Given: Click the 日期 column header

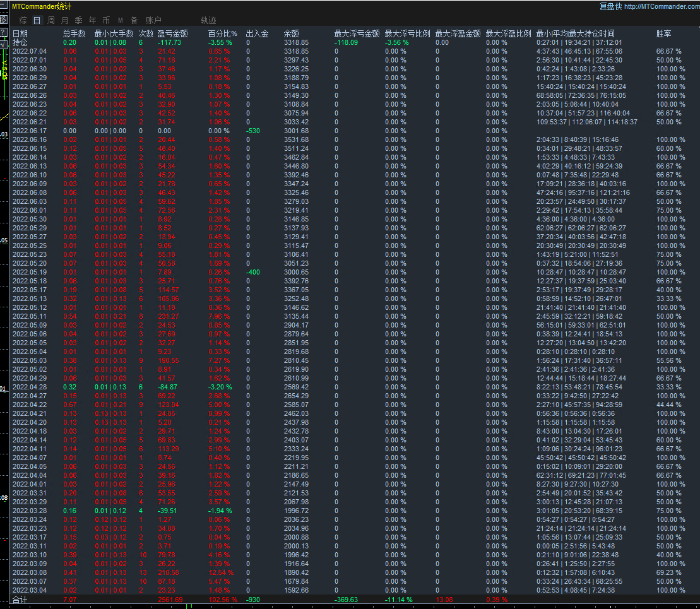Looking at the screenshot, I should [x=20, y=33].
